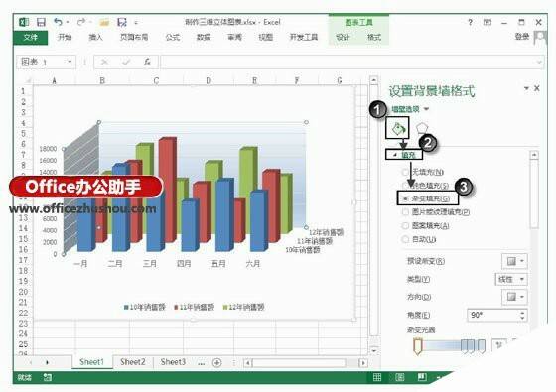This screenshot has height=392, width=556.
Task: Expand the formula bar
Action: click(x=539, y=63)
